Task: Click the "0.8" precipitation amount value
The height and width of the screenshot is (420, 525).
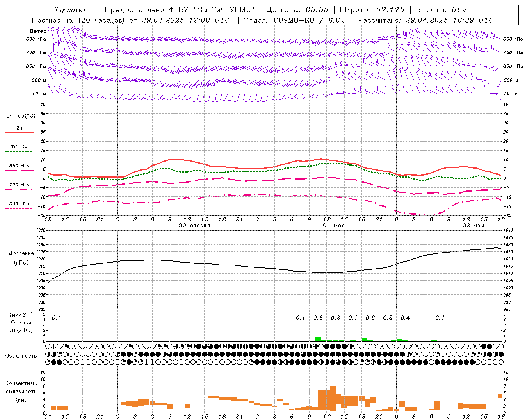Action: pyautogui.click(x=318, y=318)
